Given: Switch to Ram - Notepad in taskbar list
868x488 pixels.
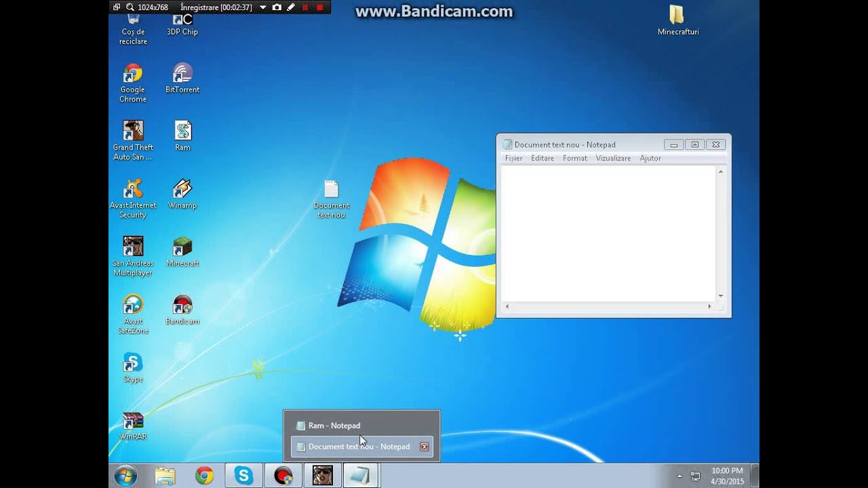Looking at the screenshot, I should click(362, 426).
